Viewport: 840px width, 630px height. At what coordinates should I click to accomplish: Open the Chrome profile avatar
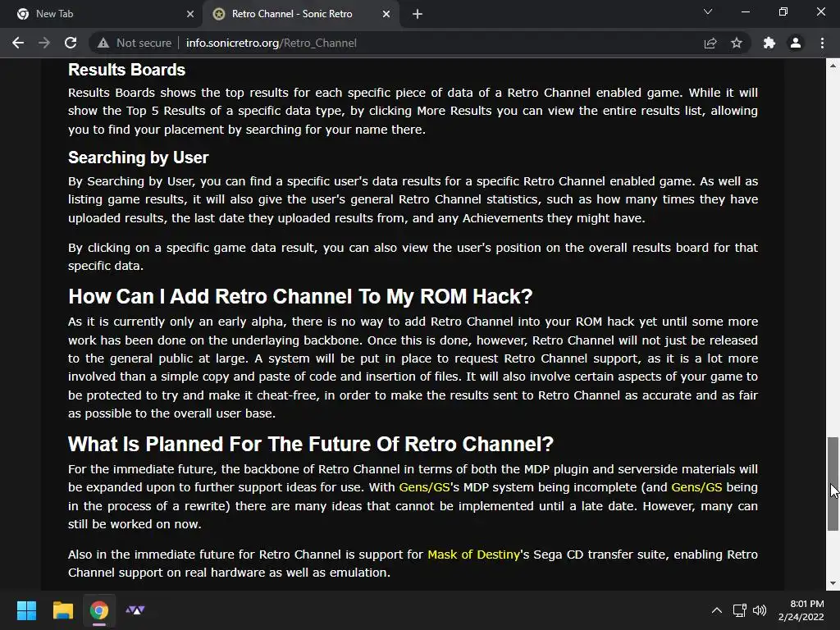(x=796, y=43)
